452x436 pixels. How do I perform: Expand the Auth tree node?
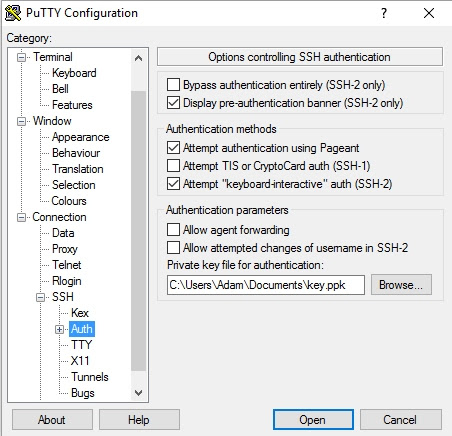[59, 329]
